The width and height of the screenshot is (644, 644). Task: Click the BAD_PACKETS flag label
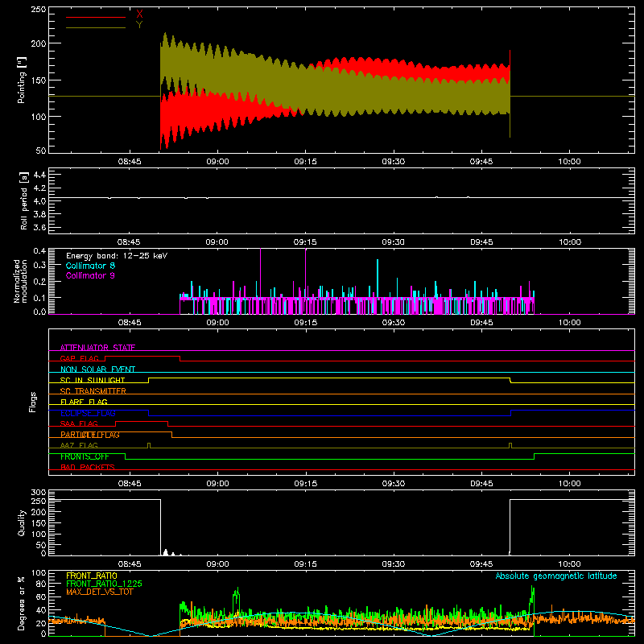tap(88, 467)
